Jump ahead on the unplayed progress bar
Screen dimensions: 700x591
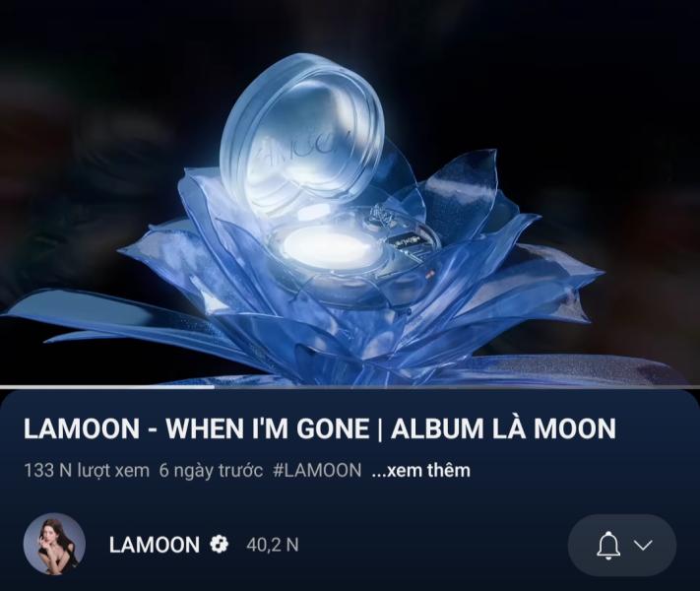click(x=457, y=387)
